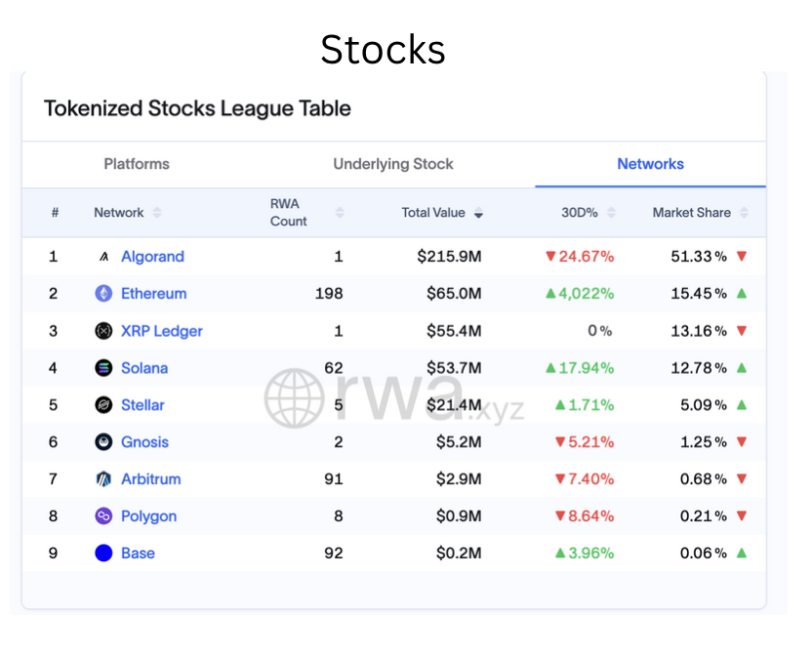The width and height of the screenshot is (812, 656).
Task: Click the rank number column header
Action: [x=55, y=213]
